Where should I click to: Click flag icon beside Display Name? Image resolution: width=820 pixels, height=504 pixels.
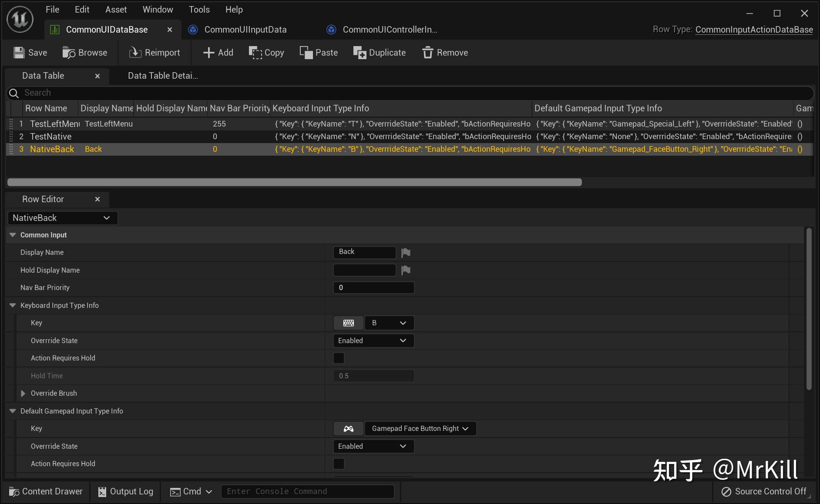tap(406, 253)
